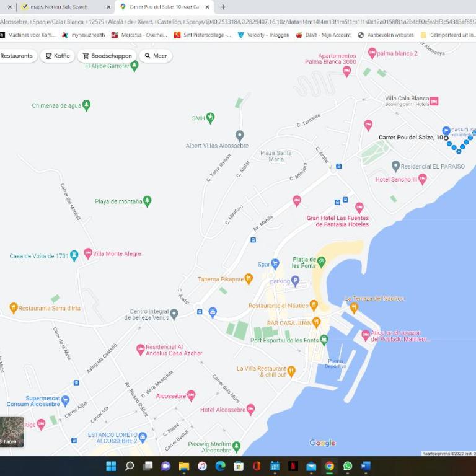Open Apartamentos Palma Blanca 3000 pin
The width and height of the screenshot is (476, 476).
(x=346, y=72)
